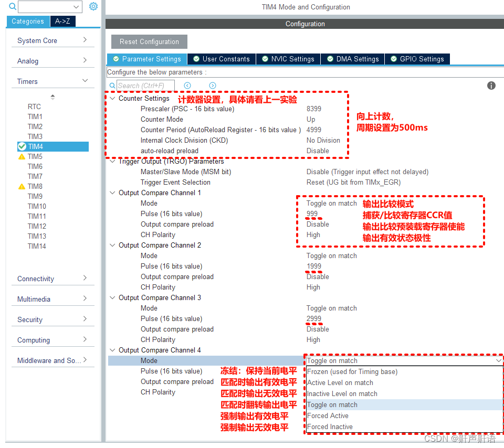
Task: Open the GPIO Settings tab
Action: [x=417, y=59]
